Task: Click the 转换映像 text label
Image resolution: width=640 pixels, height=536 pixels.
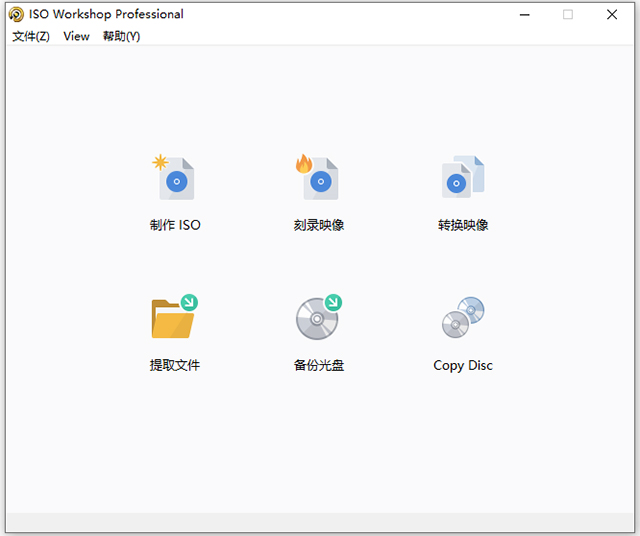Action: [x=463, y=225]
